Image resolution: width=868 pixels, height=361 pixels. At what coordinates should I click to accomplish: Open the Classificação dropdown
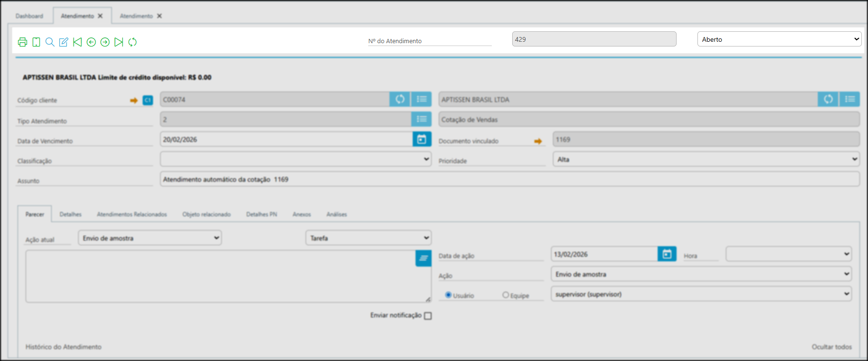pos(296,159)
